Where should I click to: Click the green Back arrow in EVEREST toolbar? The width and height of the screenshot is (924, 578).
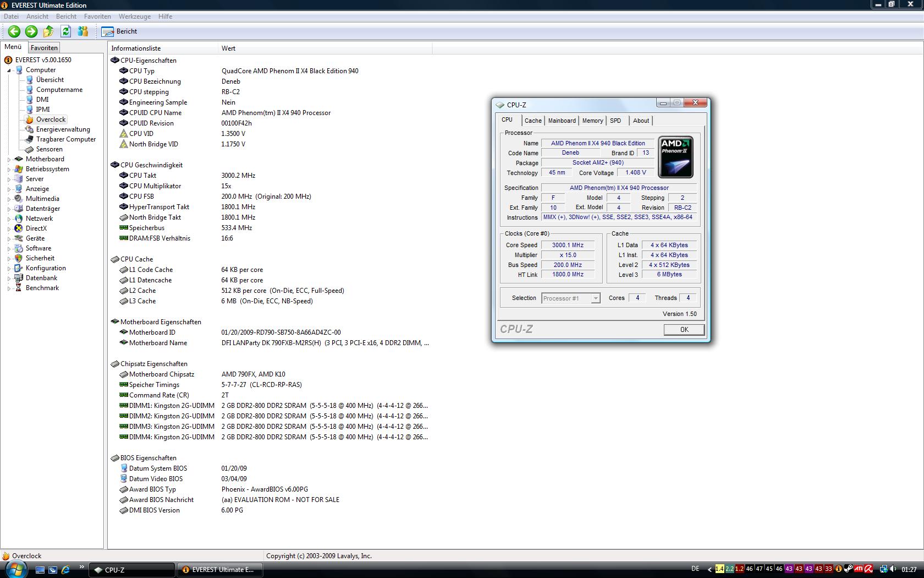click(14, 31)
